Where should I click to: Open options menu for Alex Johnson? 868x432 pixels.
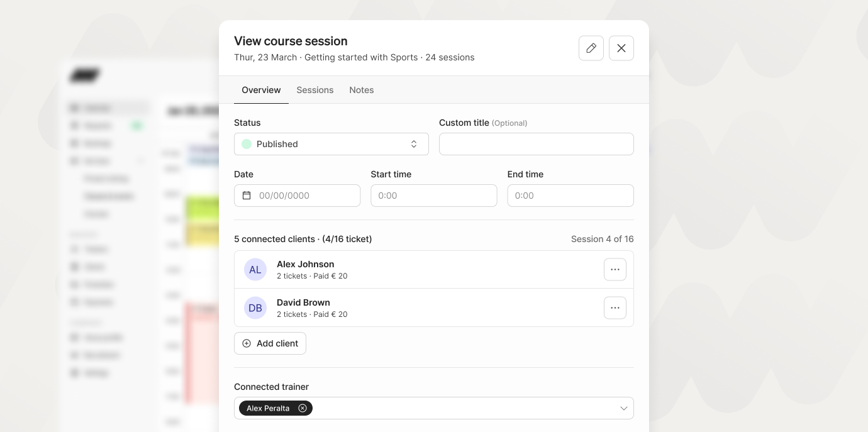coord(615,270)
